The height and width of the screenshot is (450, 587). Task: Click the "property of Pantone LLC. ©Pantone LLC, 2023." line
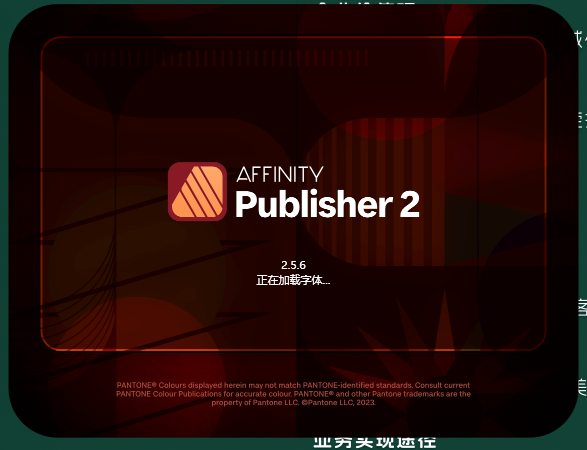294,402
